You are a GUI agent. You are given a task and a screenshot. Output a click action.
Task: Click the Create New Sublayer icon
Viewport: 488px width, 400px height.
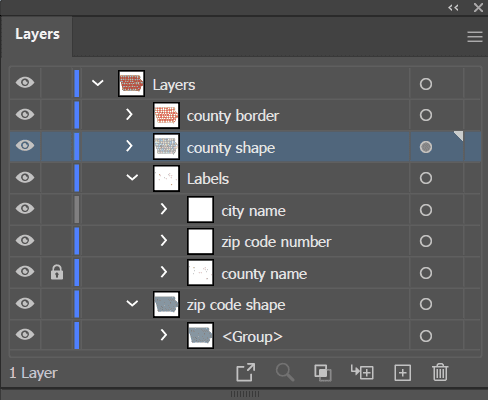tap(362, 372)
